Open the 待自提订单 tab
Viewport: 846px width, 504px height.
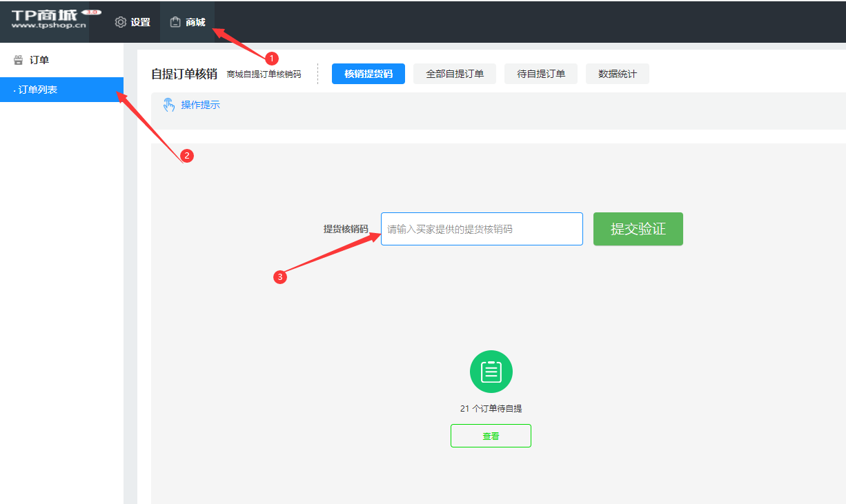[x=541, y=74]
